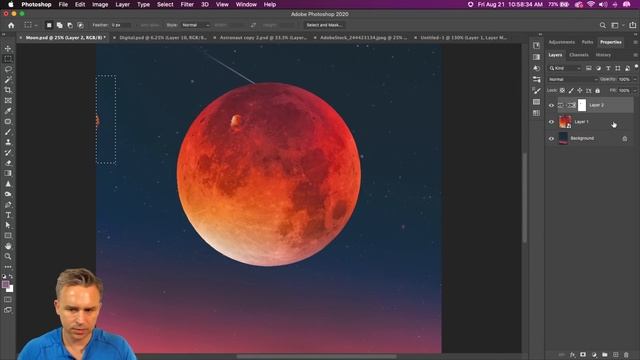Image resolution: width=640 pixels, height=360 pixels.
Task: Select the Move tool
Action: [x=8, y=49]
